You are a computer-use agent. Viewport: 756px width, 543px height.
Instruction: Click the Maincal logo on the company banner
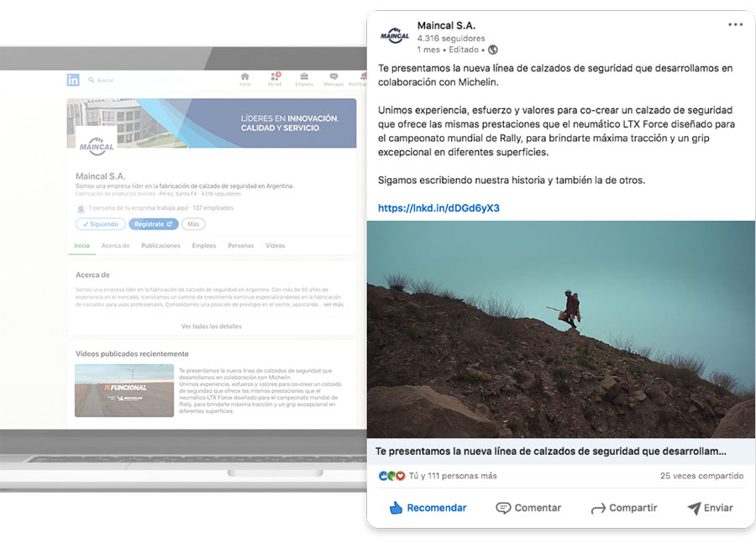(x=97, y=146)
